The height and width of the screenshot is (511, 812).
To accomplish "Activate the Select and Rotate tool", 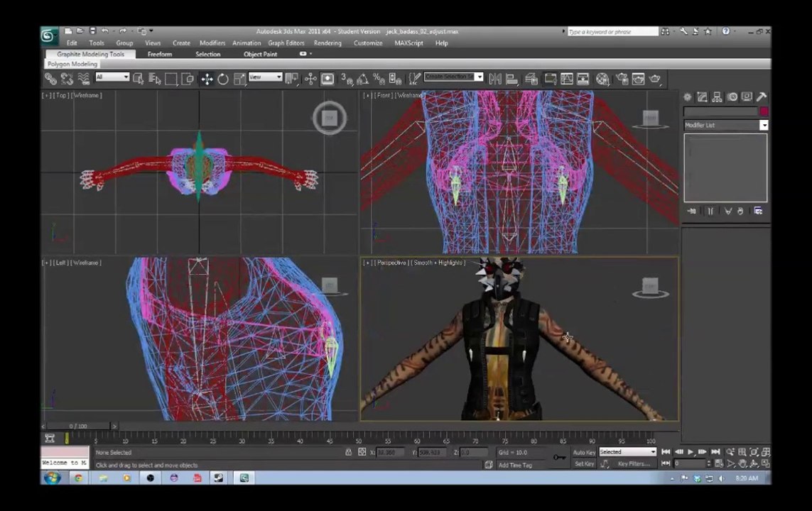I will tap(222, 79).
